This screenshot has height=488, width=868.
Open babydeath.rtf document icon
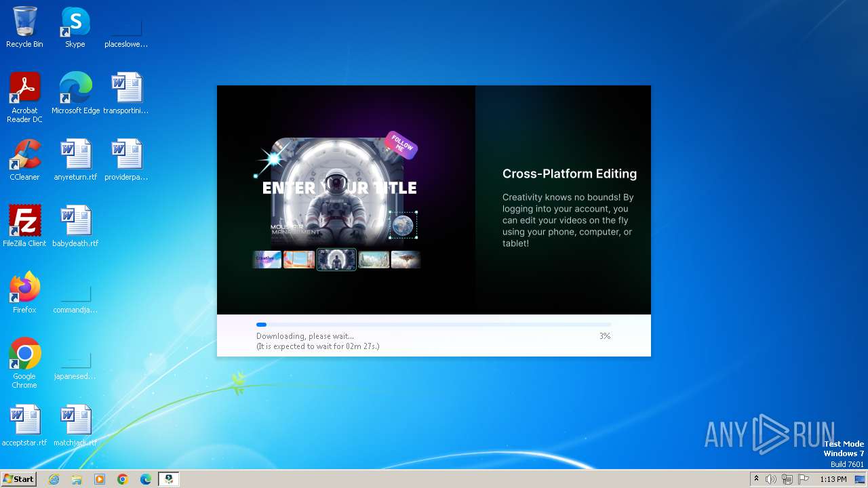pyautogui.click(x=75, y=226)
